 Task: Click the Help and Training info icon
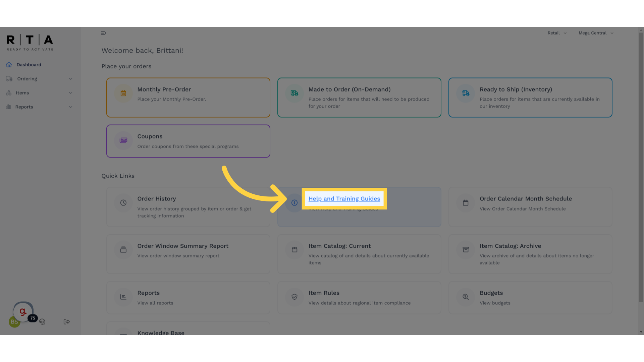(x=294, y=203)
